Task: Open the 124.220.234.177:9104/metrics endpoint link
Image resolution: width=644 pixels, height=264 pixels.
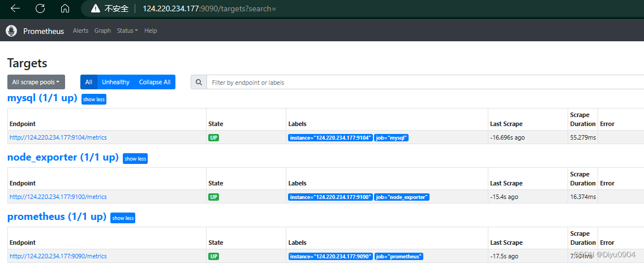Action: pyautogui.click(x=58, y=137)
